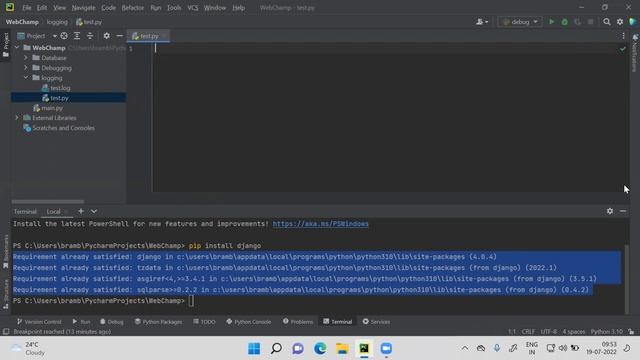Viewport: 640px width, 360px height.
Task: Toggle the Project side panel button
Action: (5, 45)
